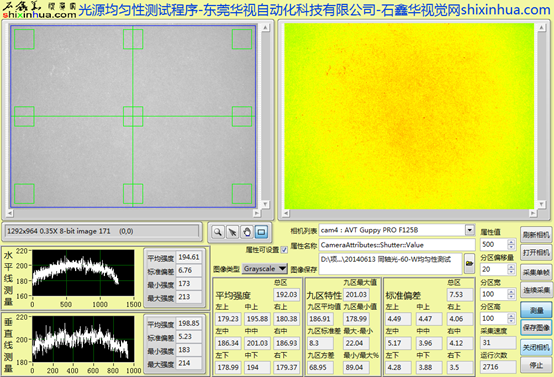Increase the 属性值 value with the up arrow
This screenshot has height=377, width=554.
pos(511,242)
